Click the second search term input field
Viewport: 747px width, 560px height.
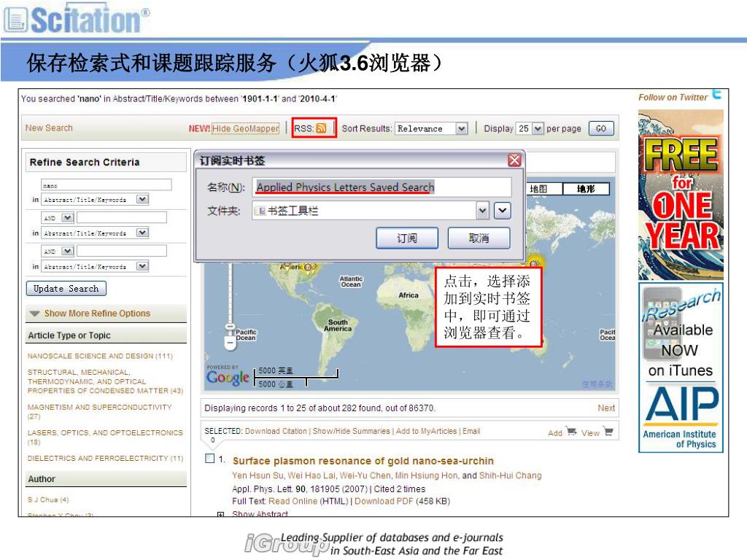(x=122, y=217)
